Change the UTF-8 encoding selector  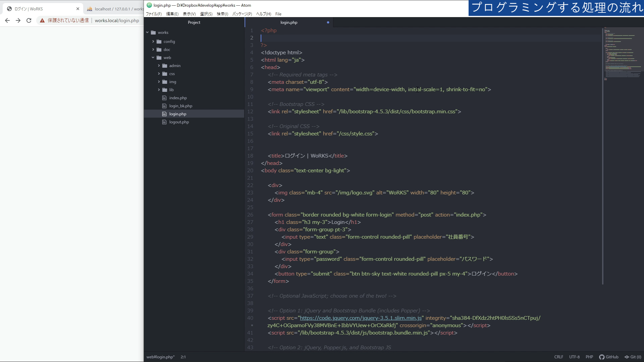click(574, 357)
